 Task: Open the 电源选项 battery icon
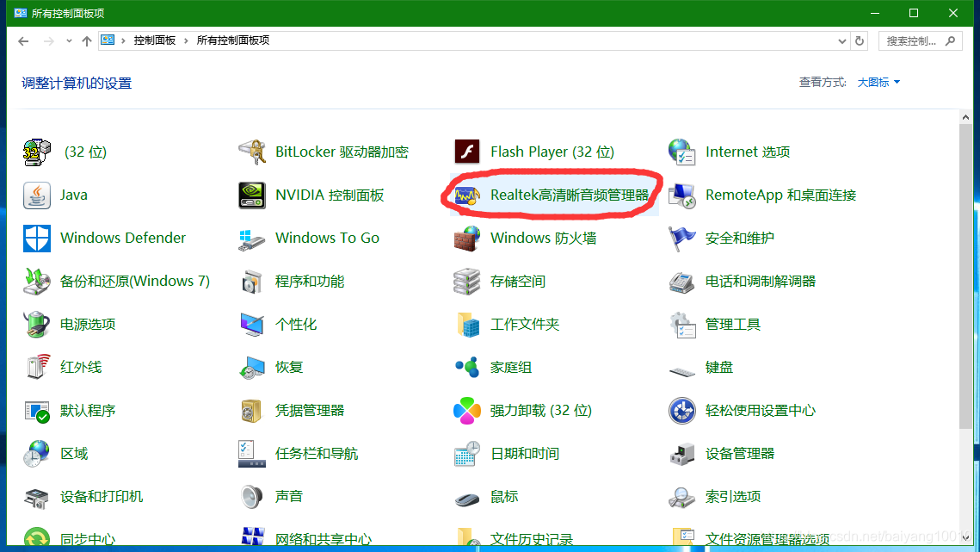(37, 324)
